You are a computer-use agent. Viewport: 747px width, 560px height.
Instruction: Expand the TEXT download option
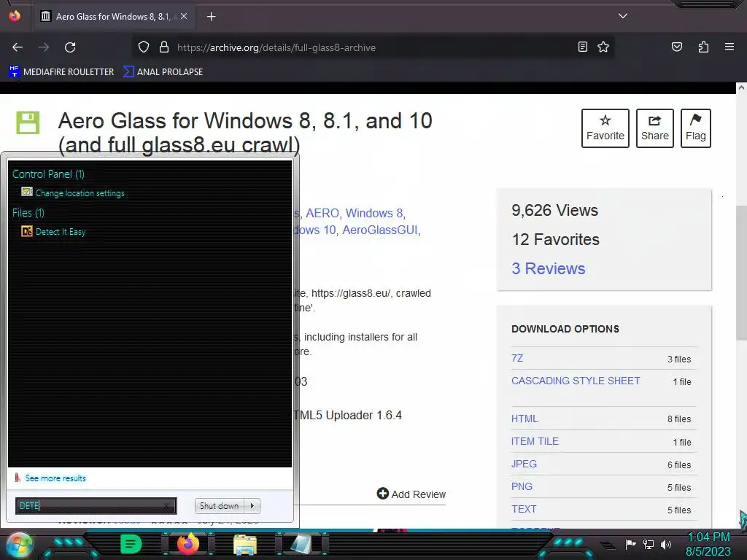coord(524,509)
